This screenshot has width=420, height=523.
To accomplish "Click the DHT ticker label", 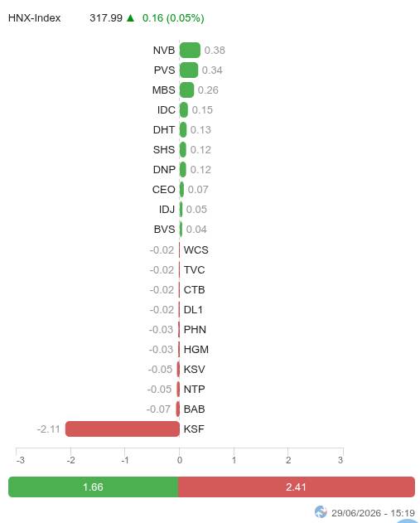I will tap(164, 130).
